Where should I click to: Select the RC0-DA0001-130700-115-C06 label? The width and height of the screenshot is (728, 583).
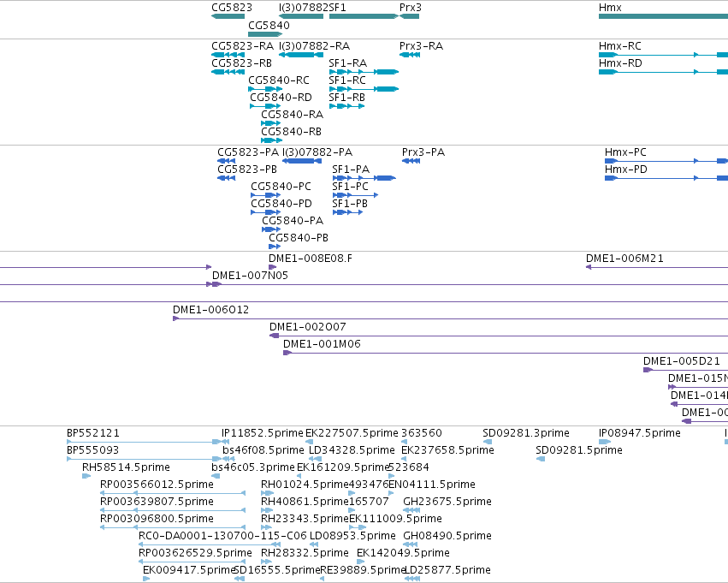223,536
